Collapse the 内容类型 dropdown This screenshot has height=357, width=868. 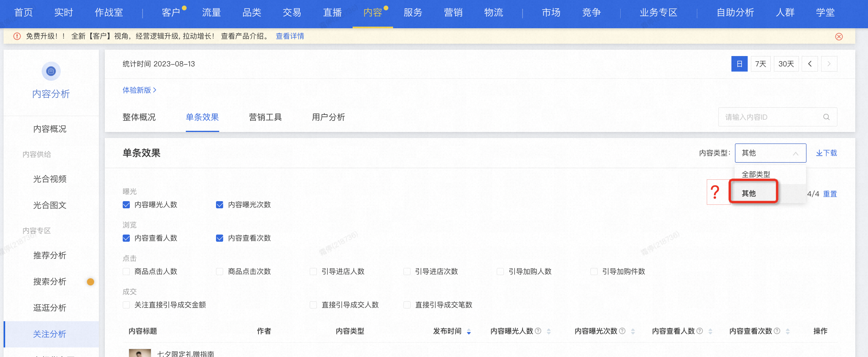(770, 153)
